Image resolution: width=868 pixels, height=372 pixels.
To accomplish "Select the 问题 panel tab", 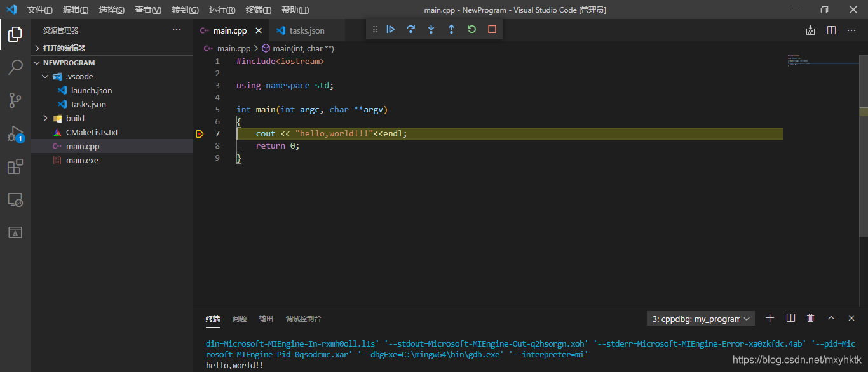I will point(240,319).
